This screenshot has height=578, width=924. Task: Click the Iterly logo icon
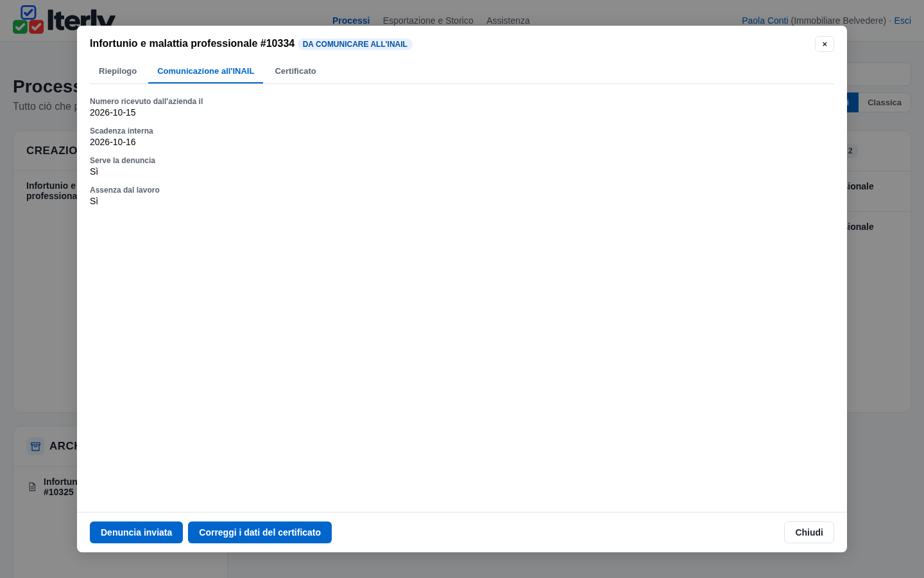coord(28,20)
